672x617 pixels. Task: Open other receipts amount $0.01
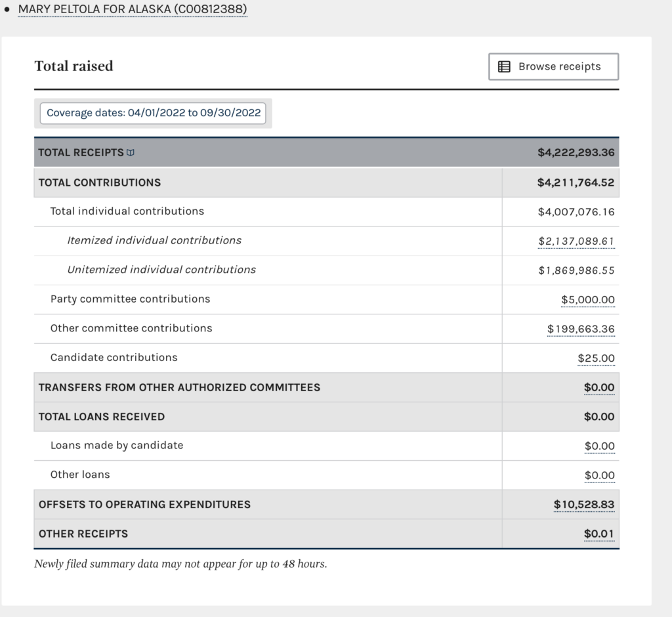coord(598,534)
